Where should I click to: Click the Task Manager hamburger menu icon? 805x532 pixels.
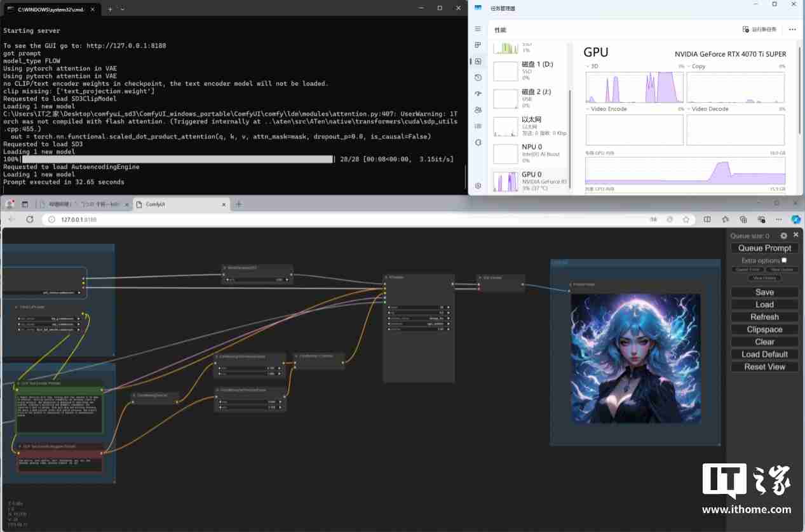(478, 29)
